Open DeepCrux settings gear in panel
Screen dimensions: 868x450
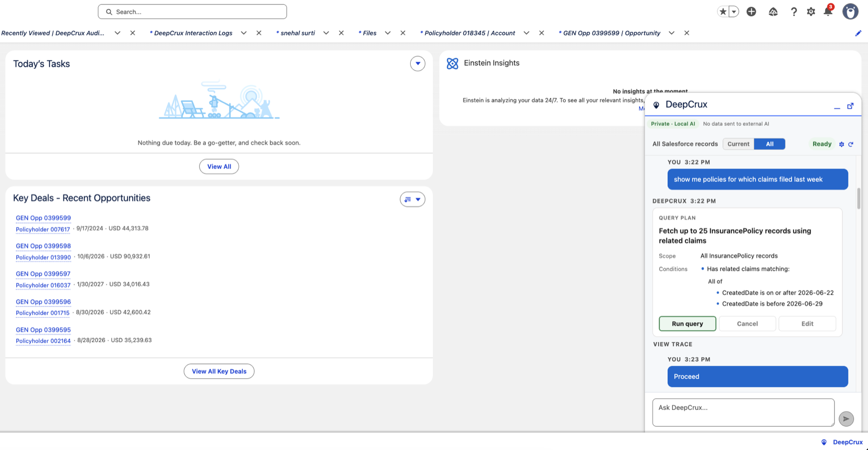tap(841, 144)
